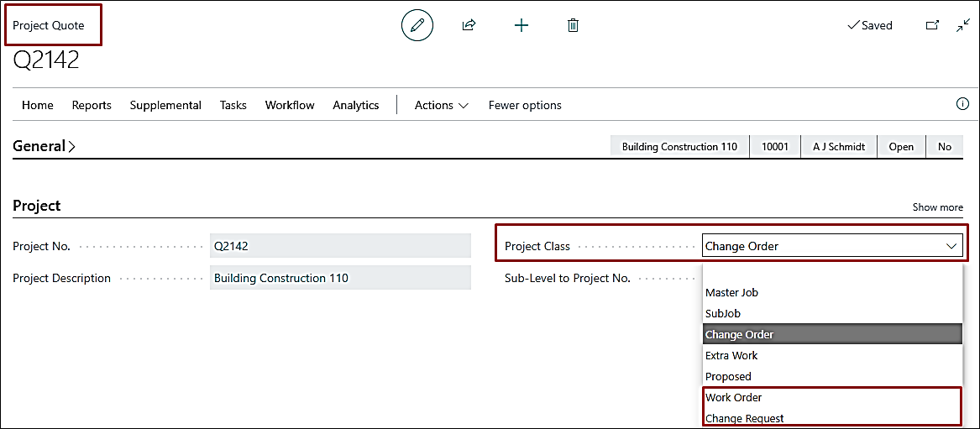The image size is (980, 429).
Task: Click the Project Description field
Action: point(341,278)
